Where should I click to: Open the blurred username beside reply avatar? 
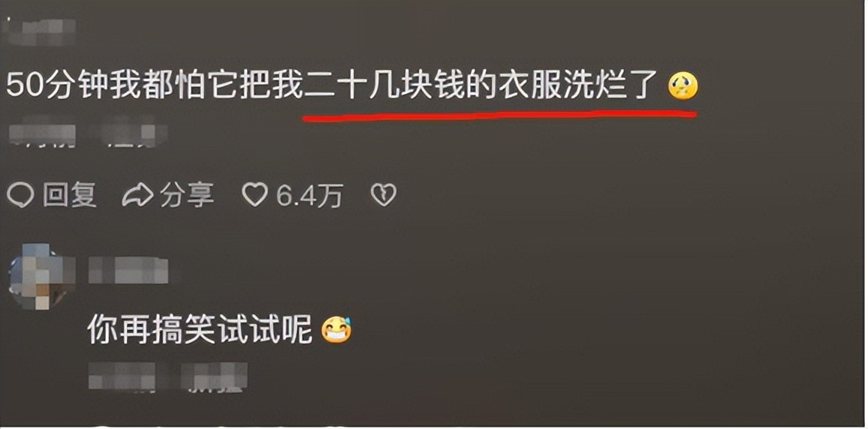(x=128, y=270)
